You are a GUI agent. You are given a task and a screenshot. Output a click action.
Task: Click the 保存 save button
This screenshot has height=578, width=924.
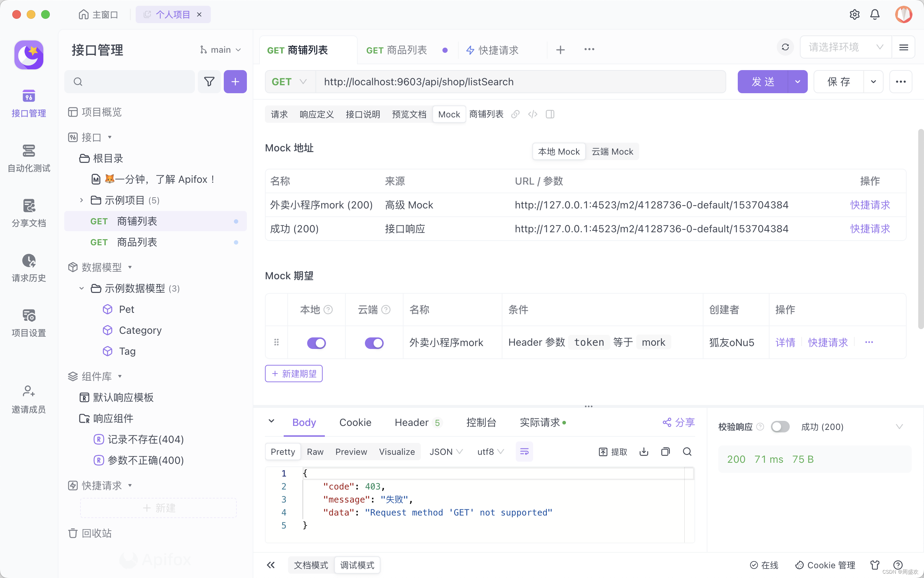pos(838,81)
